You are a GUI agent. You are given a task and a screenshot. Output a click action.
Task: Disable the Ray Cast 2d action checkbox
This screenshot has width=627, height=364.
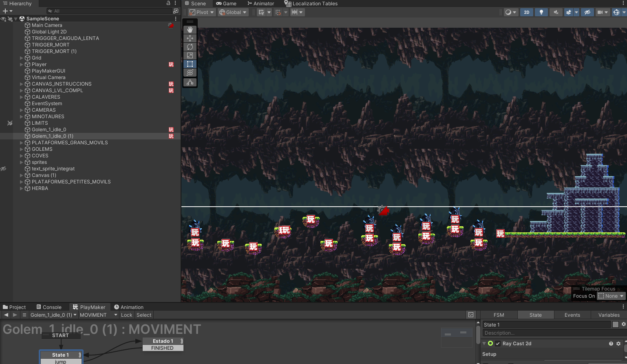(x=498, y=344)
